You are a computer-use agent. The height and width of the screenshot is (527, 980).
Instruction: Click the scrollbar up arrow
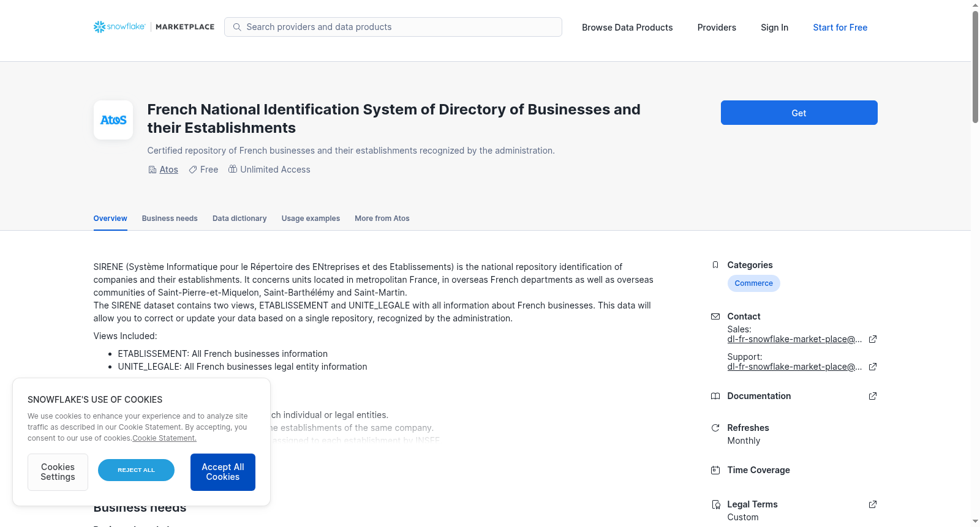[x=975, y=5]
